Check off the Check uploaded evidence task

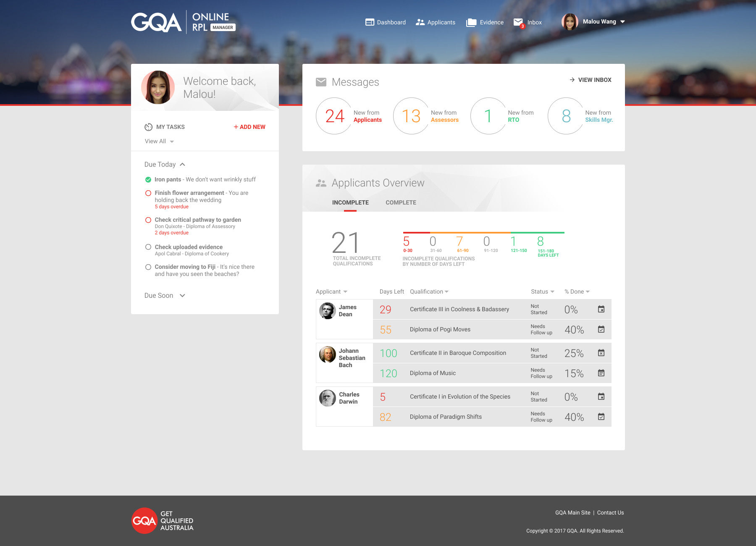[x=148, y=247]
